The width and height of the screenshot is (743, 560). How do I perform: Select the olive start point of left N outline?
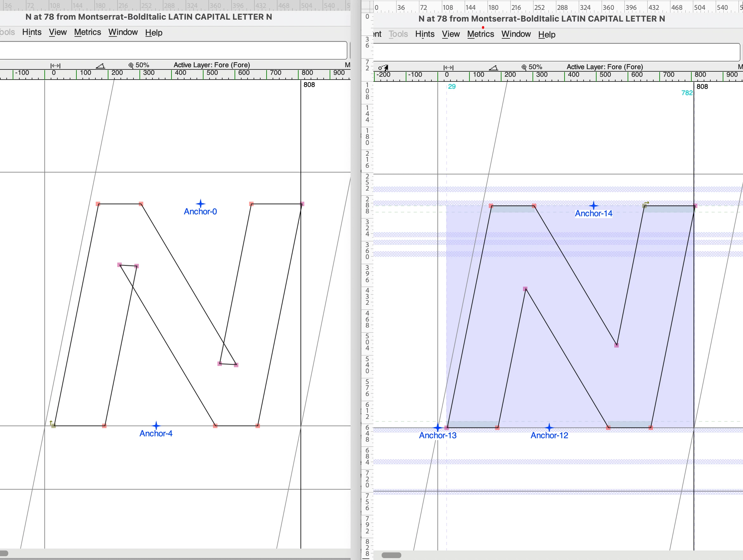click(53, 426)
